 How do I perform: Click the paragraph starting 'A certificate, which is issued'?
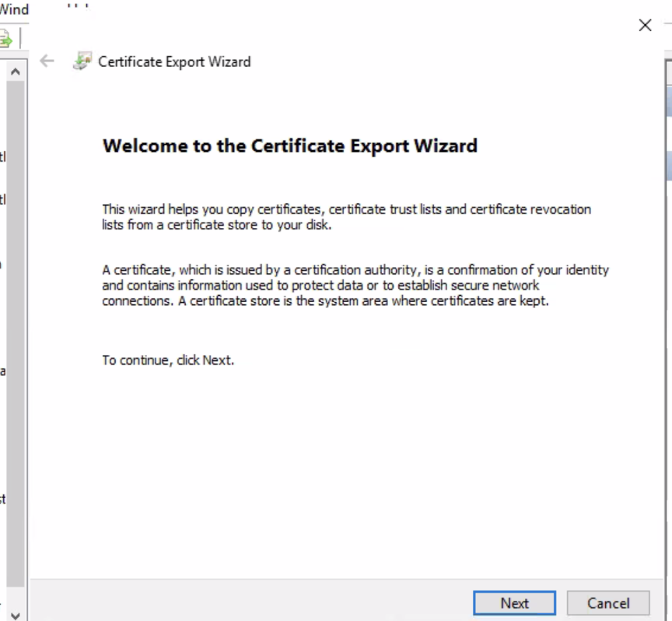coord(355,286)
